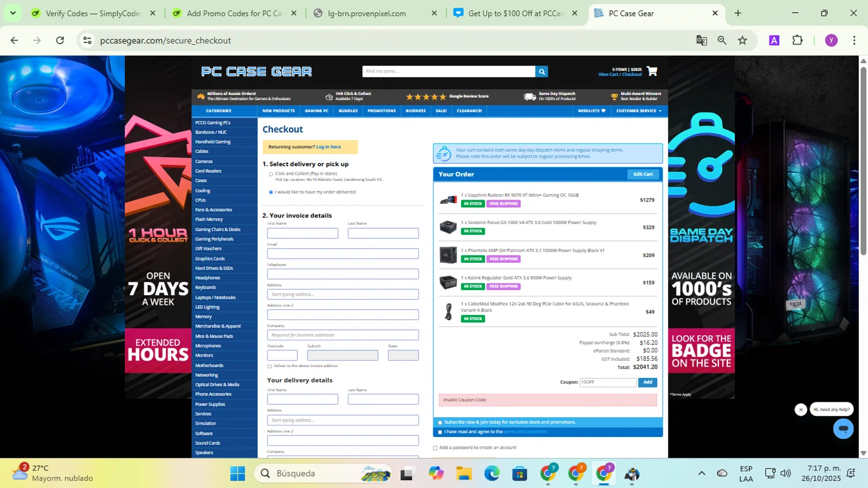The height and width of the screenshot is (488, 868).
Task: Open the New Products menu
Action: [278, 111]
